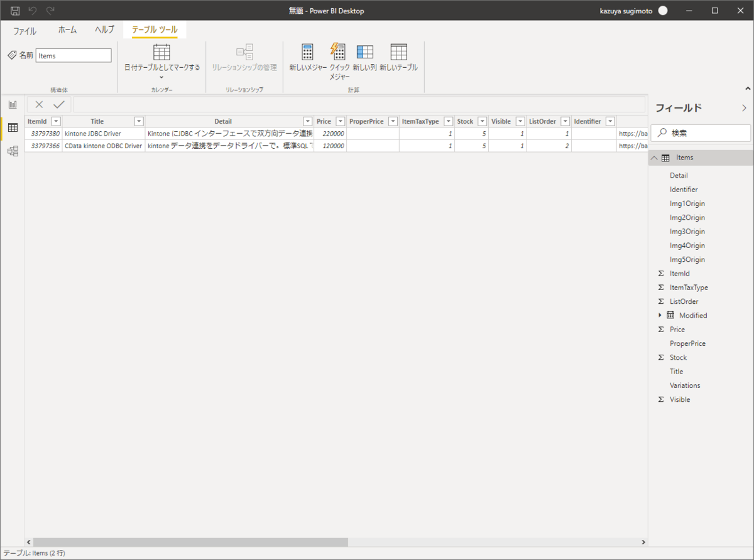The height and width of the screenshot is (560, 754).
Task: Open the Stock column filter dropdown
Action: 483,121
